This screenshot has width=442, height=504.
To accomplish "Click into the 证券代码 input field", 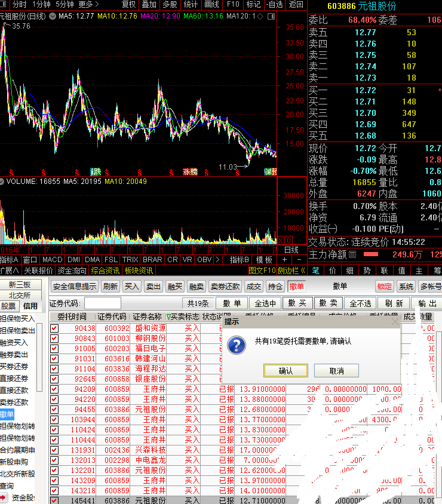I will tap(103, 303).
